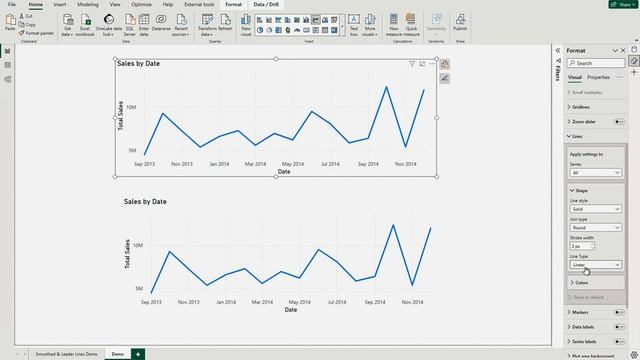Click the Stroke width stepper arrows

coord(592,246)
